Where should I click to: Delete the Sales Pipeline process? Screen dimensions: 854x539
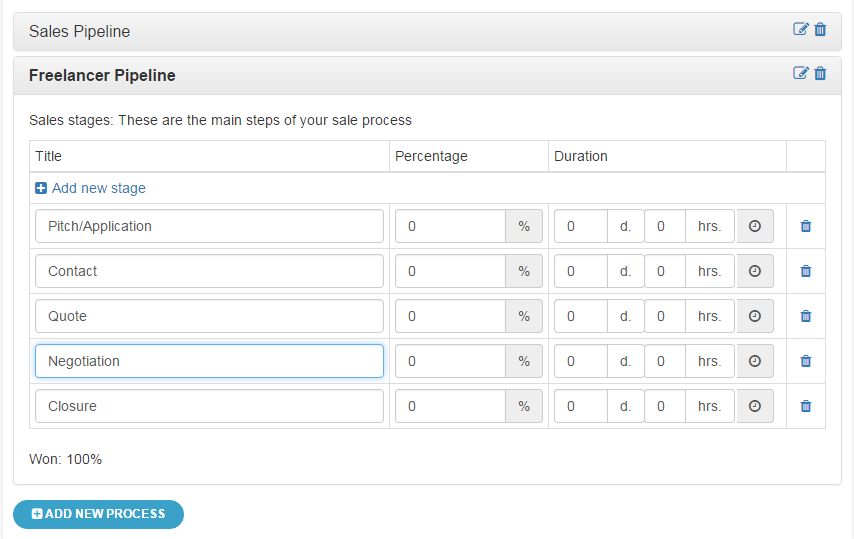820,29
